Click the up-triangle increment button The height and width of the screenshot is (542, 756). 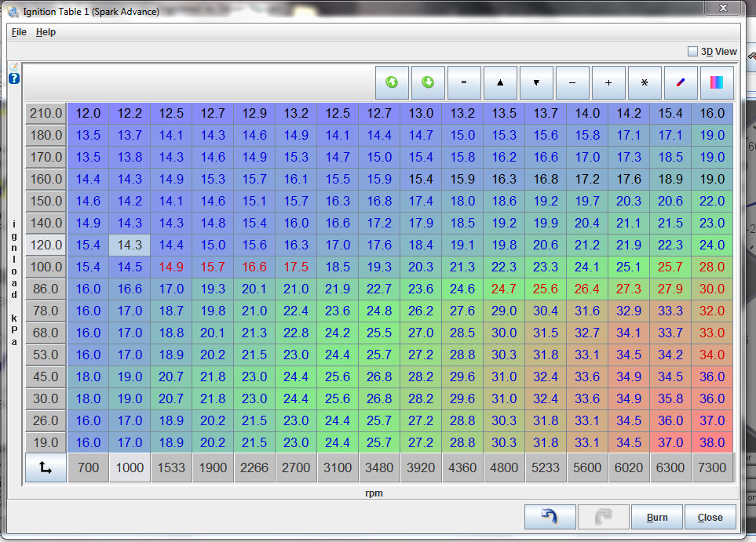500,82
